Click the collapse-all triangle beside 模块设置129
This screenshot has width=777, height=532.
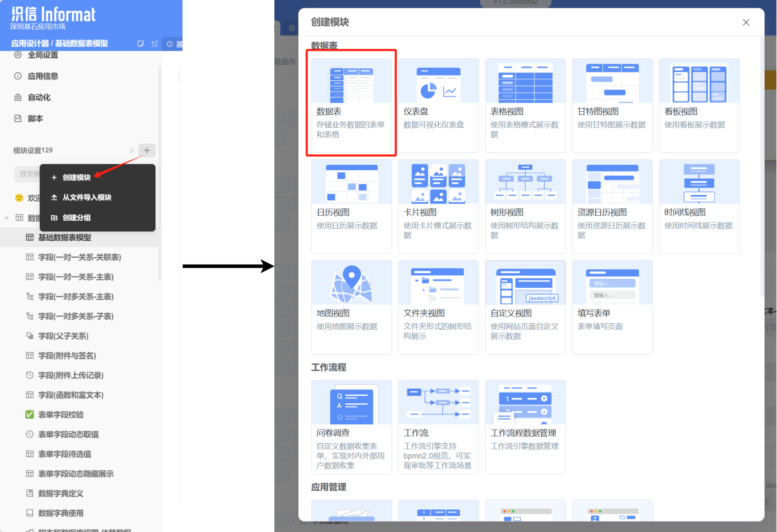point(132,151)
